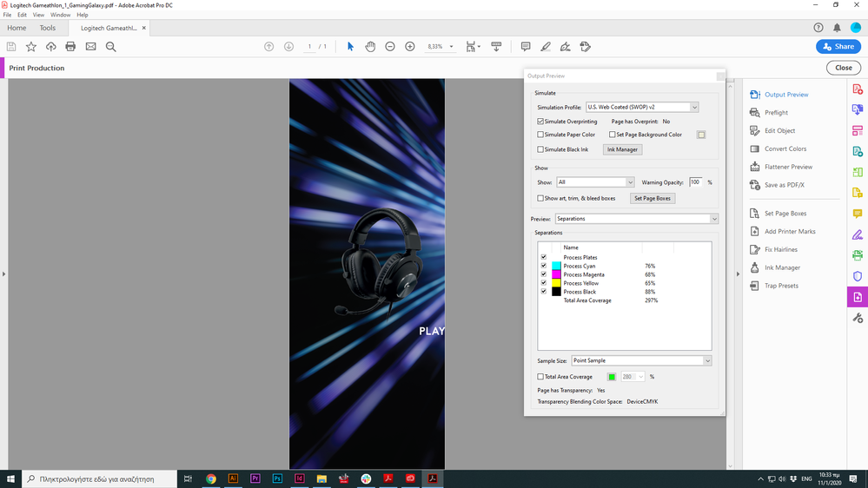Switch to the Tools tab
The width and height of the screenshot is (868, 488).
48,28
